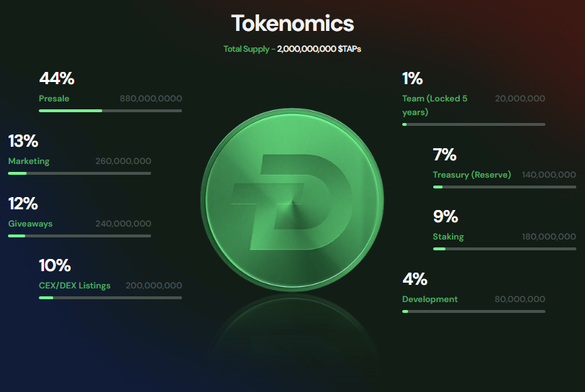This screenshot has width=585, height=392.
Task: Click the Marketing allocation bar
Action: tap(79, 173)
